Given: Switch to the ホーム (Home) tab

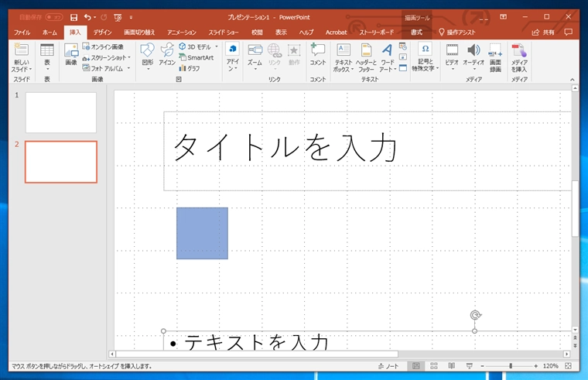Looking at the screenshot, I should pyautogui.click(x=50, y=33).
